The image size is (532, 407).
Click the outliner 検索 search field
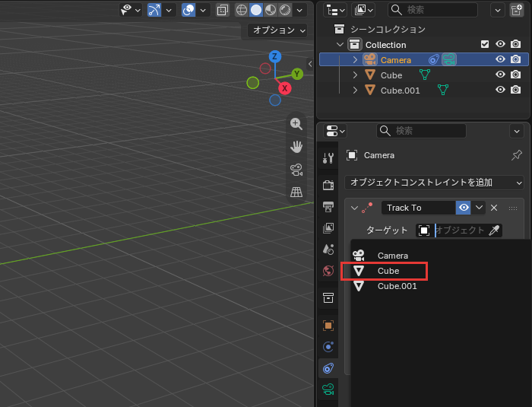(x=432, y=10)
